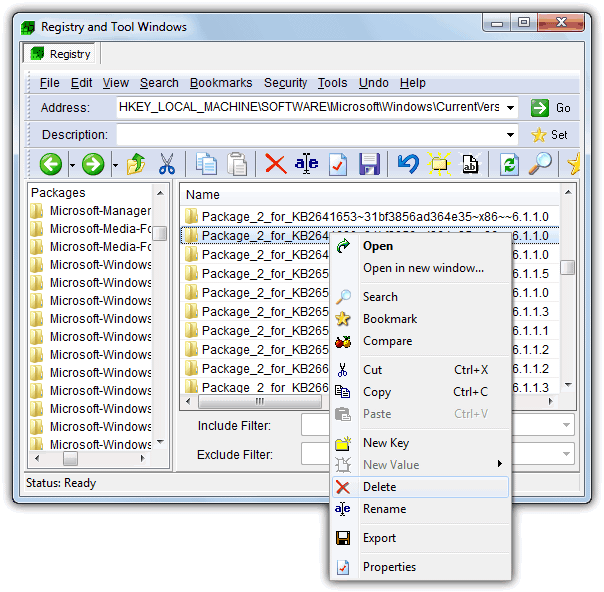
Task: Choose Search in the context menu
Action: [420, 297]
